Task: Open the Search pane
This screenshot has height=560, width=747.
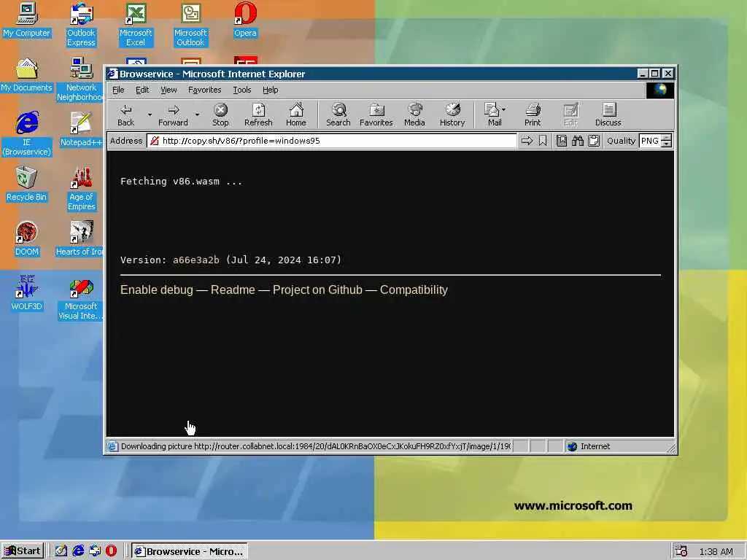Action: click(338, 114)
